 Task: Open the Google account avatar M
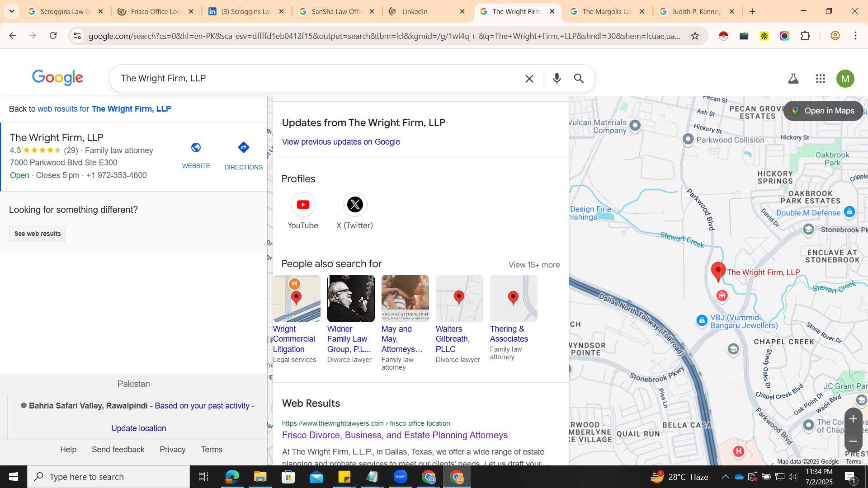coord(845,79)
